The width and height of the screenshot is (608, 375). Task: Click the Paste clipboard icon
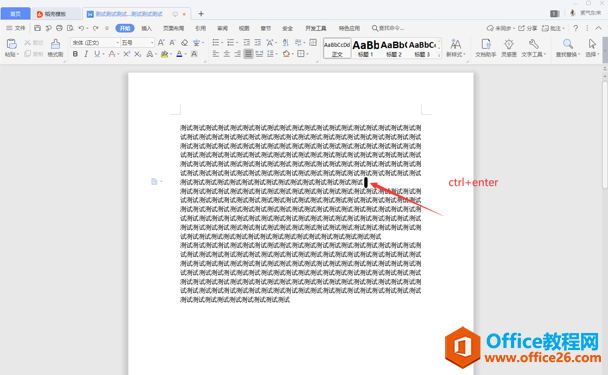point(12,44)
